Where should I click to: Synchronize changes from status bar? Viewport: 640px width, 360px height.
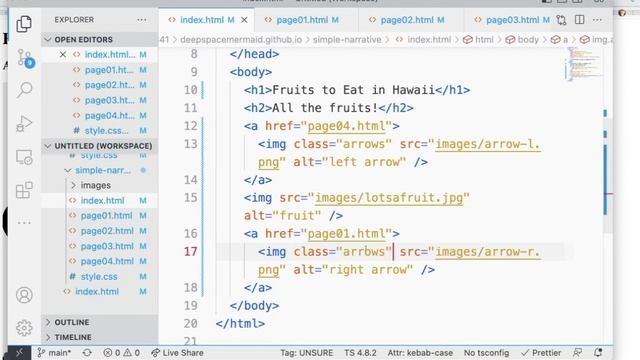pos(87,353)
